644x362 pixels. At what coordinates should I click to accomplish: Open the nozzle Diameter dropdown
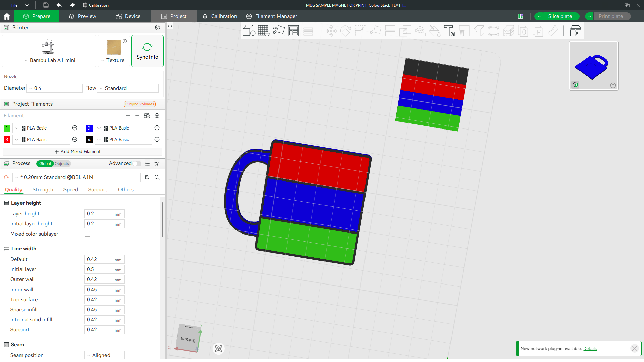tap(54, 88)
